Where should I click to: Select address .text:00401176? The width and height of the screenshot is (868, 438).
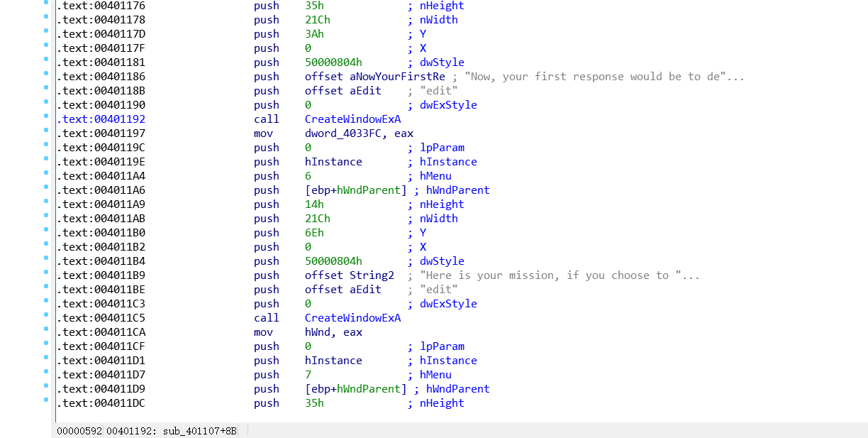click(101, 6)
